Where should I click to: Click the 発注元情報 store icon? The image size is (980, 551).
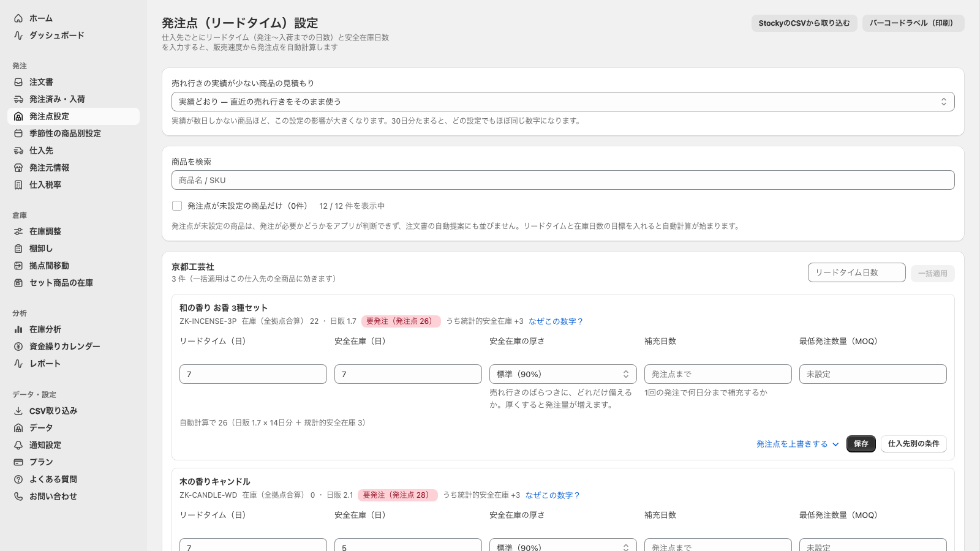pos(18,168)
